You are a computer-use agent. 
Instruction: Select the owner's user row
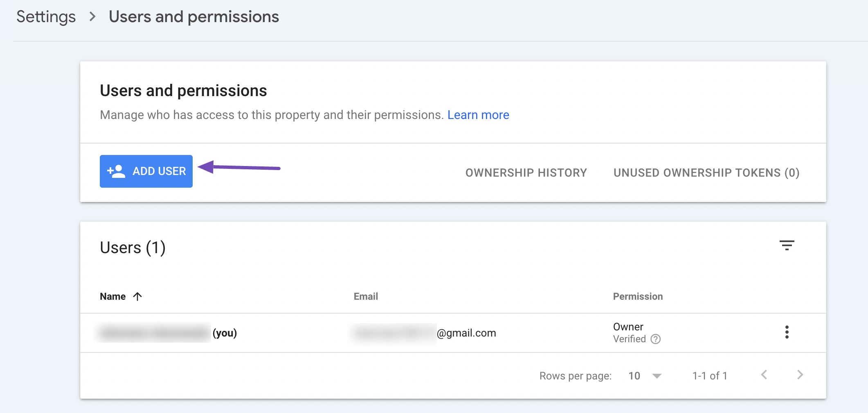click(x=286, y=332)
